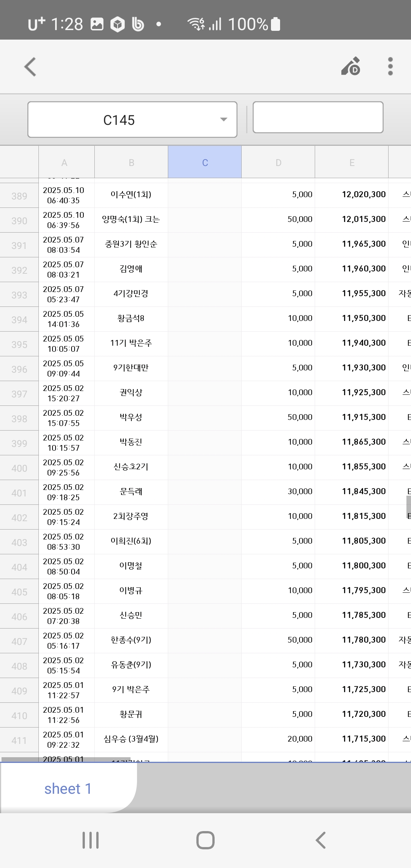Tap the empty formula input field
Screen dimensions: 411x868
pos(318,117)
